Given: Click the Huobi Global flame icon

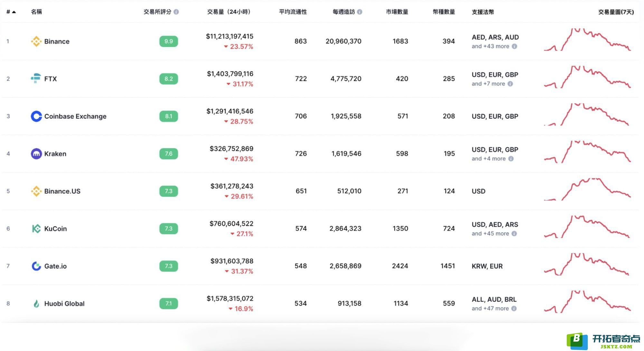Looking at the screenshot, I should pos(36,304).
